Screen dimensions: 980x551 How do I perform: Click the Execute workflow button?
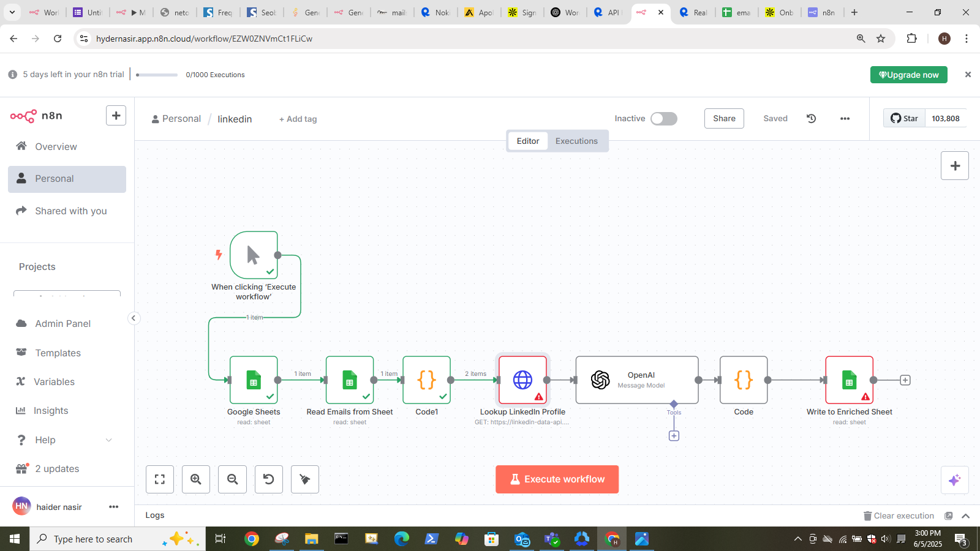pos(557,479)
